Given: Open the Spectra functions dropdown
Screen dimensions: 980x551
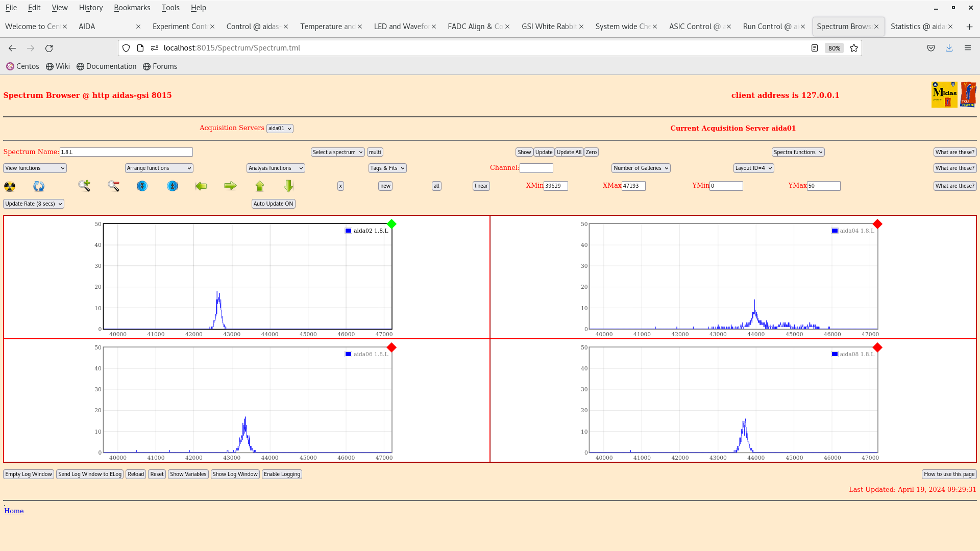Looking at the screenshot, I should point(798,152).
